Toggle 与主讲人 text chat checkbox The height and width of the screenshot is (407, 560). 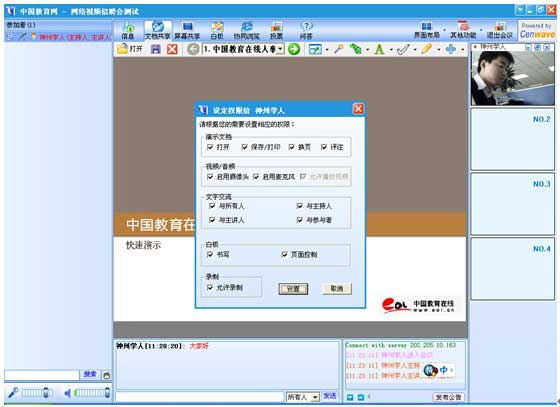pos(212,220)
